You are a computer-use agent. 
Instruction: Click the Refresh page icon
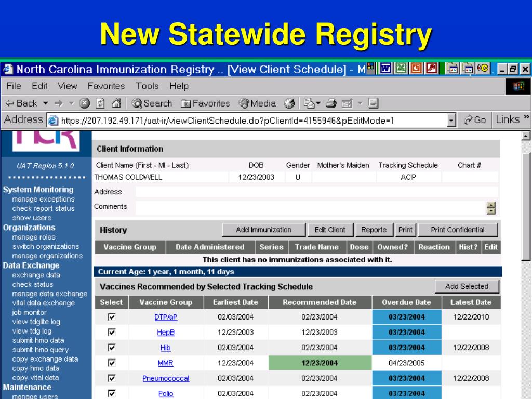[100, 103]
